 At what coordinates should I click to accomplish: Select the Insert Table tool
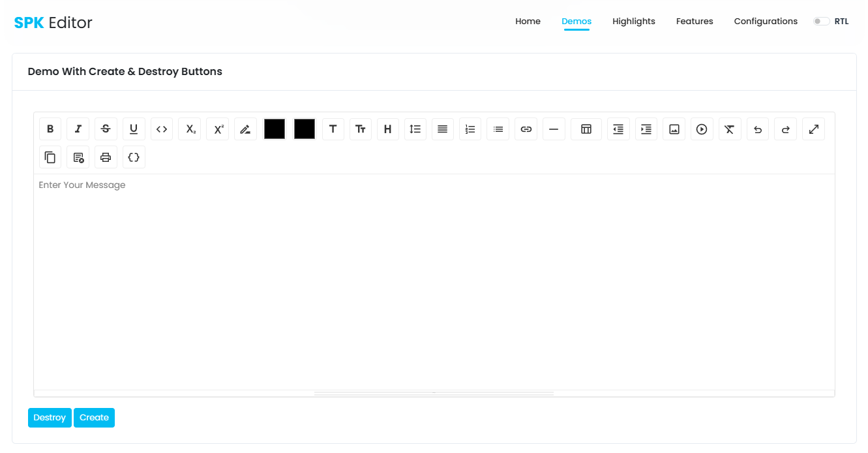586,129
